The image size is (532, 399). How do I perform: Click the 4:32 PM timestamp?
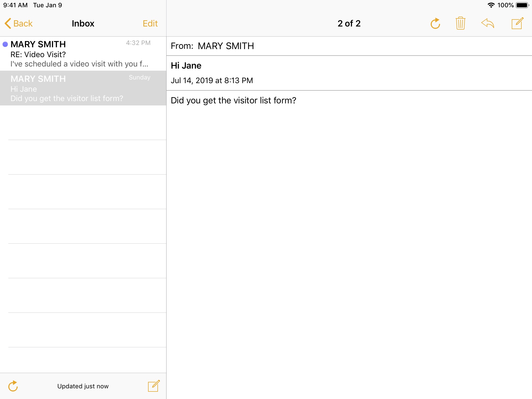point(138,43)
